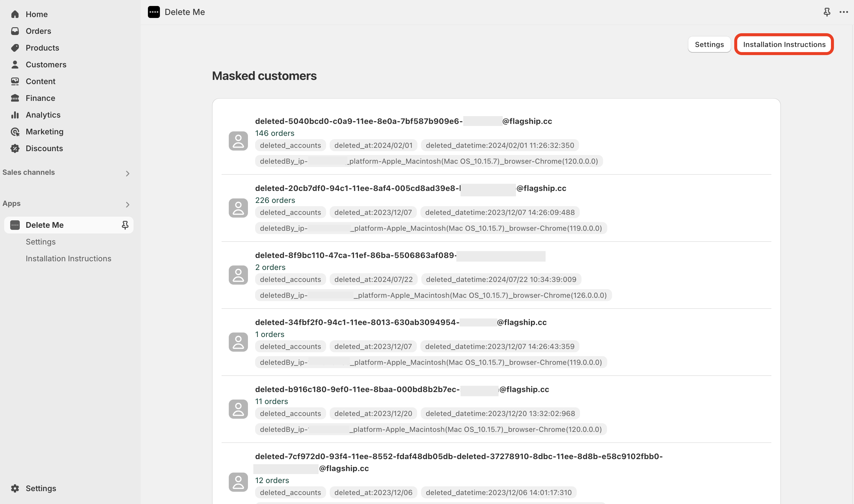Go to Orders page
This screenshot has width=854, height=504.
pyautogui.click(x=38, y=31)
